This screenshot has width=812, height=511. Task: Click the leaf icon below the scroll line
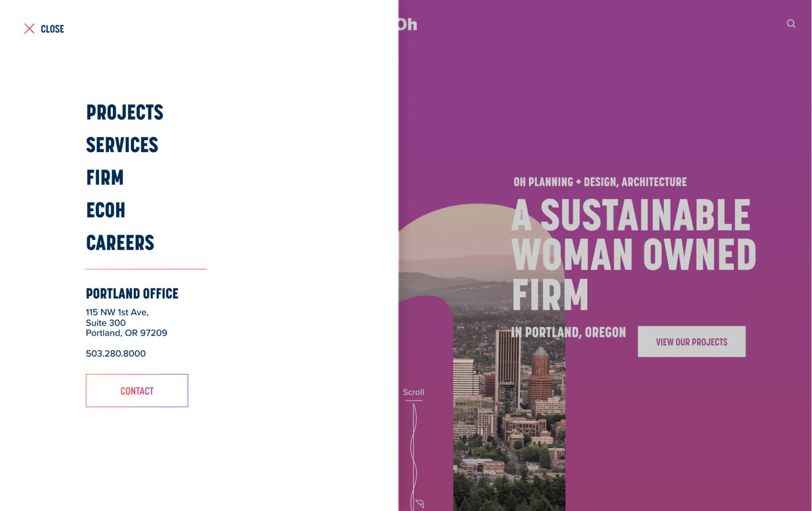tap(420, 504)
